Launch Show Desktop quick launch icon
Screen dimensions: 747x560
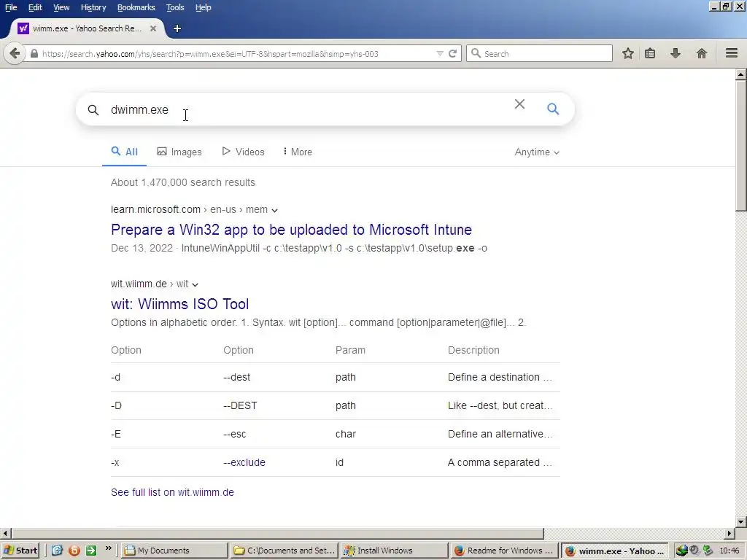click(57, 551)
